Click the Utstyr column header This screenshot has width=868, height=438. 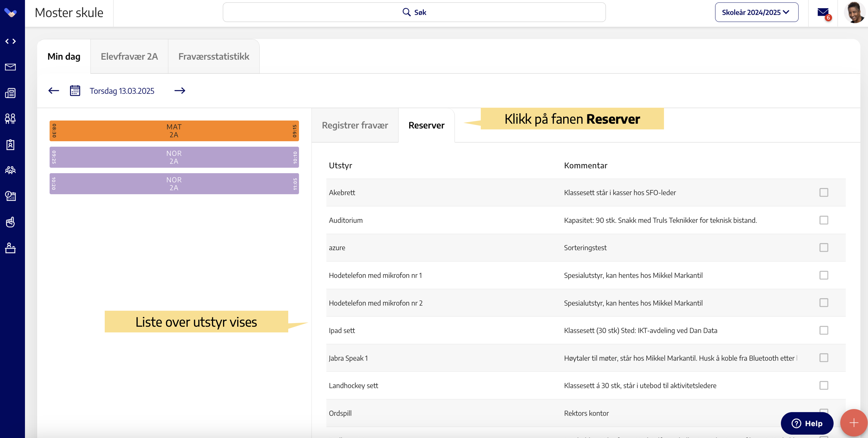coord(340,165)
